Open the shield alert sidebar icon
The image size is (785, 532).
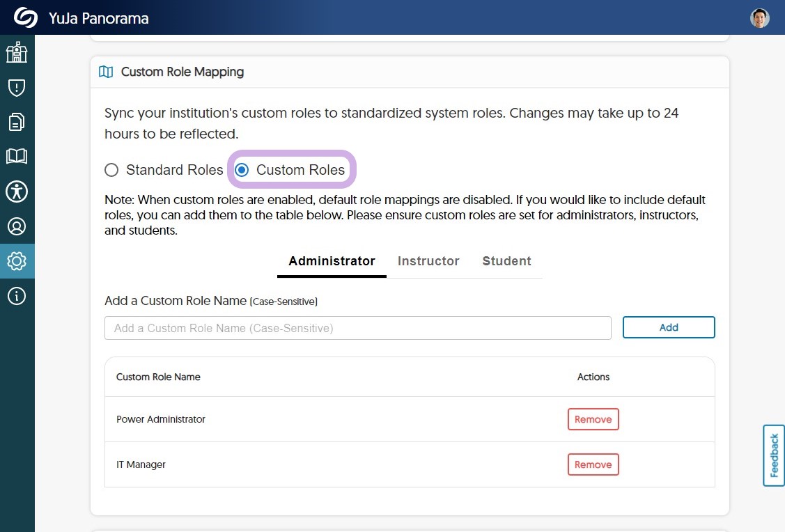click(17, 88)
